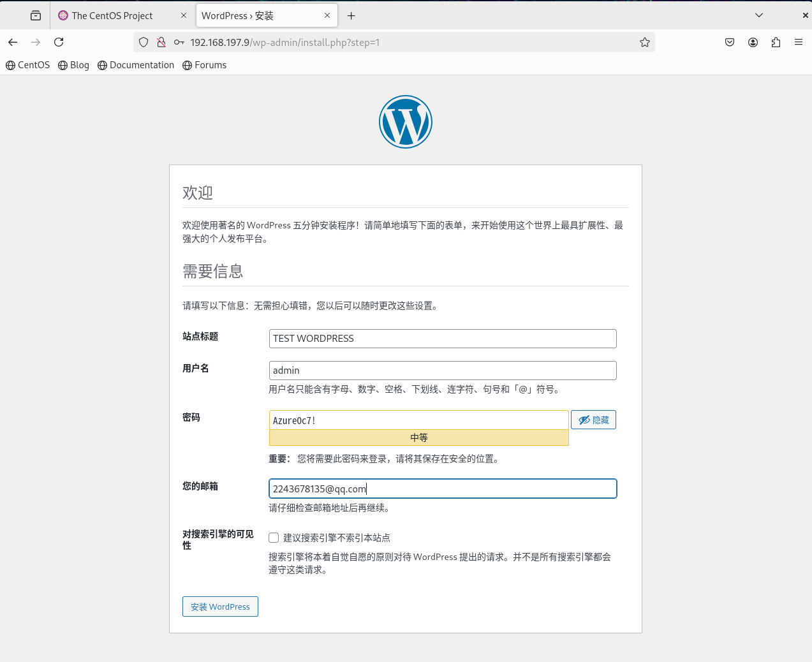Open the extensions puzzle icon

pyautogui.click(x=776, y=42)
